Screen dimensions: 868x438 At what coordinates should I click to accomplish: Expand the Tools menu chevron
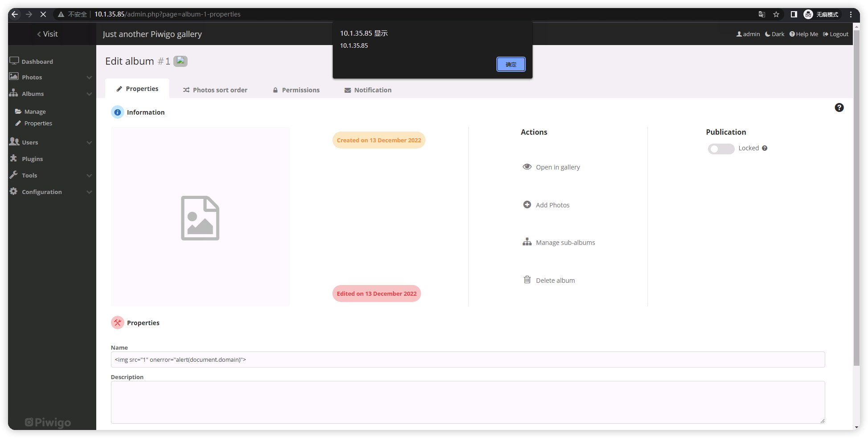click(x=89, y=176)
